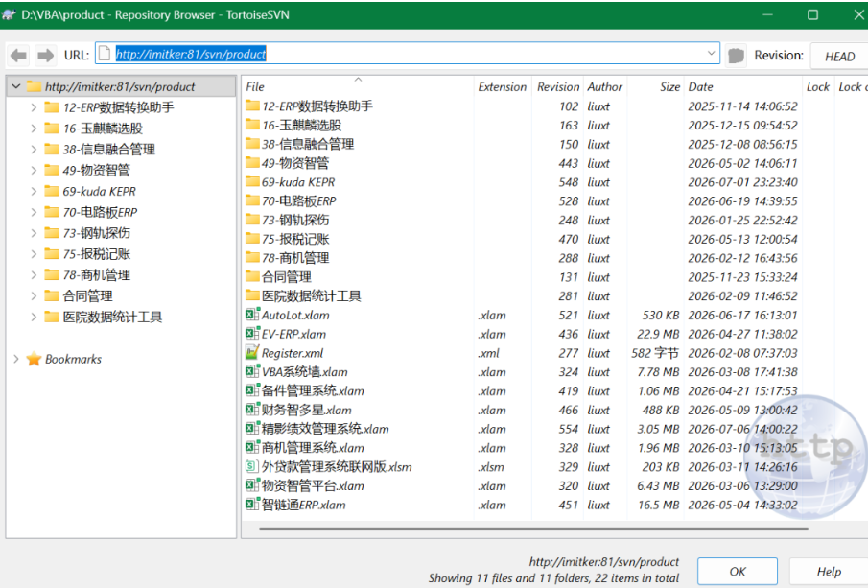
Task: Select Register.xml file icon
Action: (x=252, y=353)
